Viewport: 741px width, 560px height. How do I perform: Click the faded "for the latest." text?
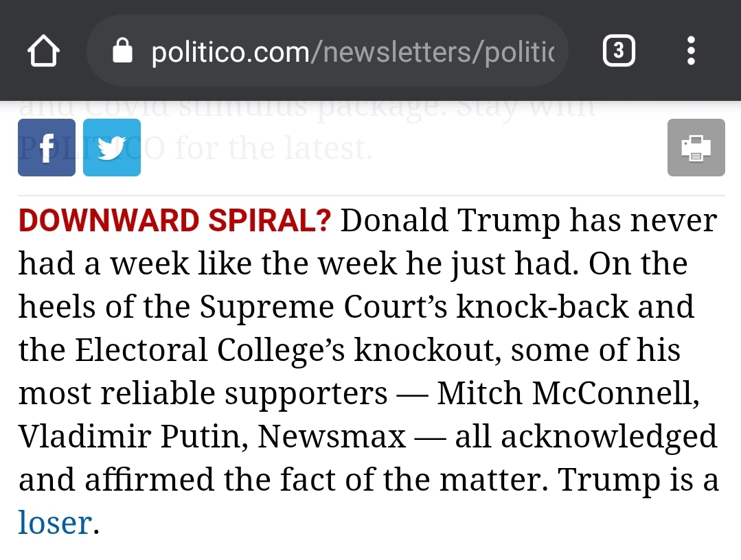pos(273,148)
